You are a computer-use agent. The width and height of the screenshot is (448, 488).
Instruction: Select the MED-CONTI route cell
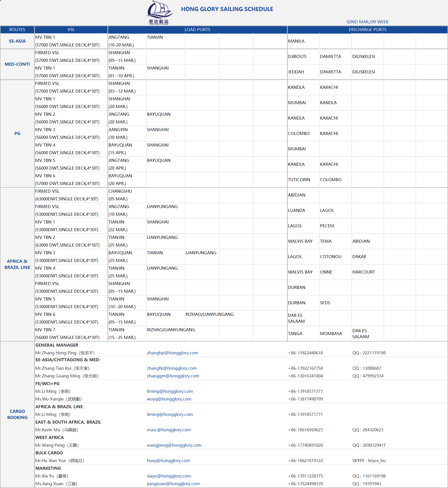(x=17, y=64)
